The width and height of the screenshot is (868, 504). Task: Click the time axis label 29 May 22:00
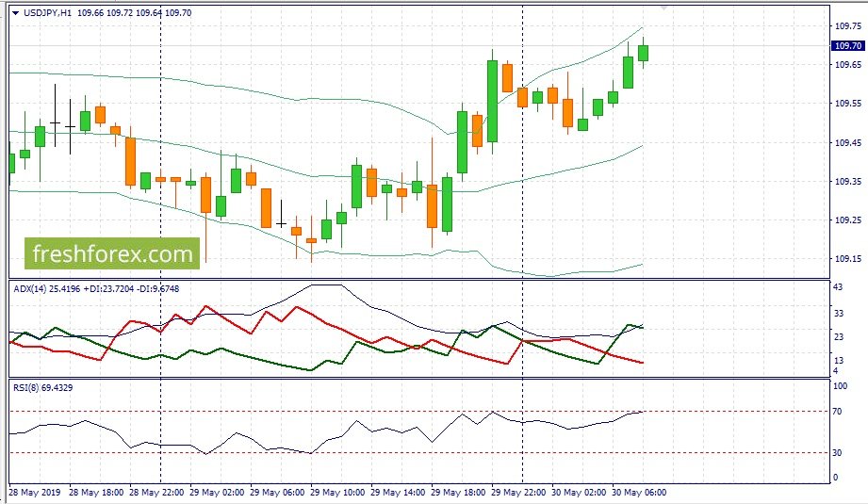[x=518, y=493]
